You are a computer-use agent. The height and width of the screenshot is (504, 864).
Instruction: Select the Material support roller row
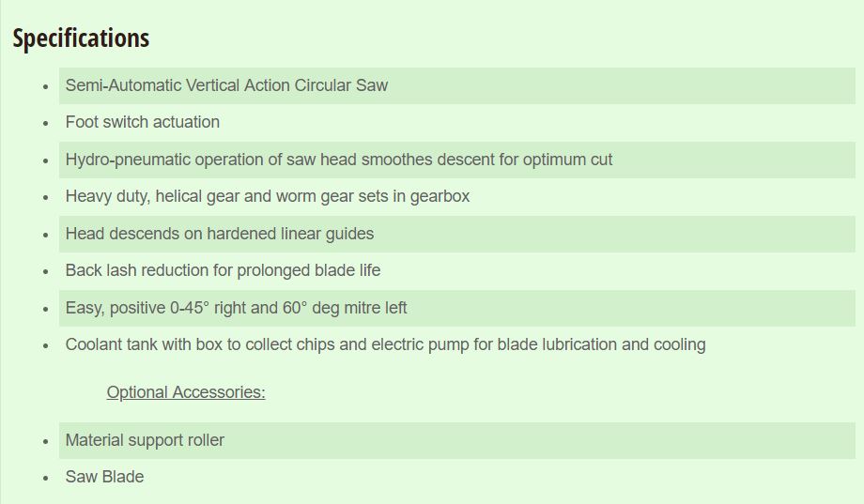coord(456,441)
